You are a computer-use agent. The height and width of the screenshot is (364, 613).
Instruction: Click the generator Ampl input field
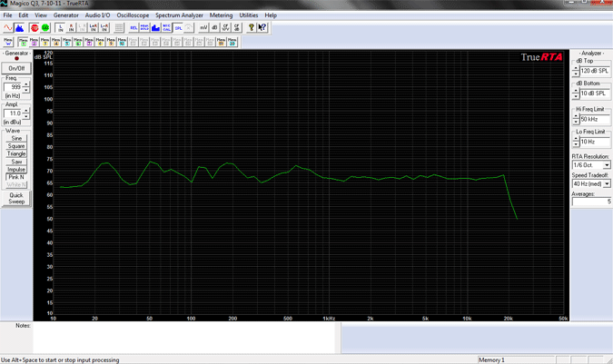coord(13,113)
